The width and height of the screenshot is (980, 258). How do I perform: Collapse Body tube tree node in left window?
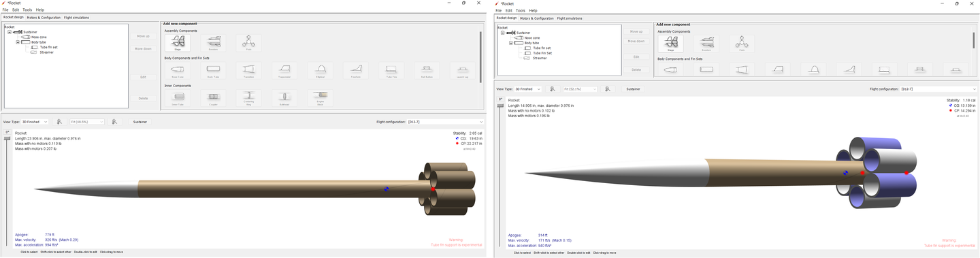tap(18, 42)
